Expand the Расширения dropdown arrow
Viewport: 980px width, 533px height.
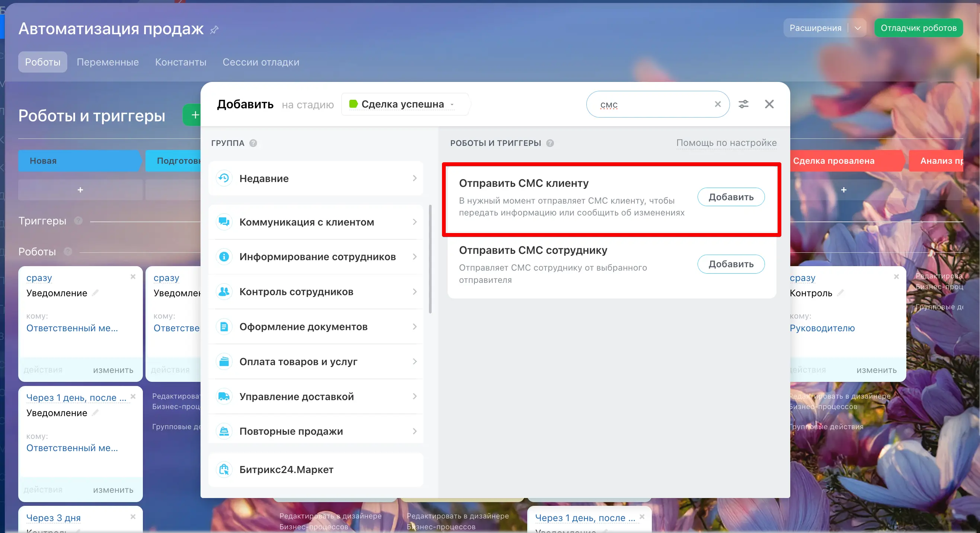click(x=858, y=28)
